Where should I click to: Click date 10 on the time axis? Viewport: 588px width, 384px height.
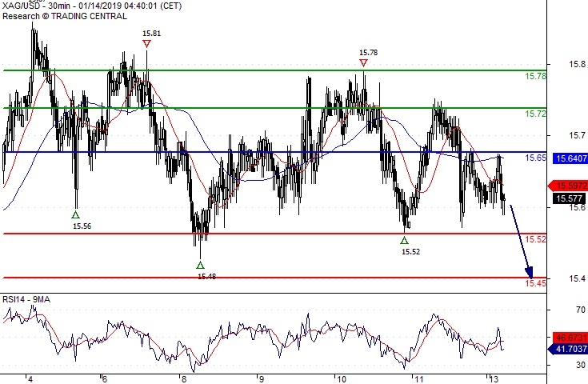tap(341, 379)
